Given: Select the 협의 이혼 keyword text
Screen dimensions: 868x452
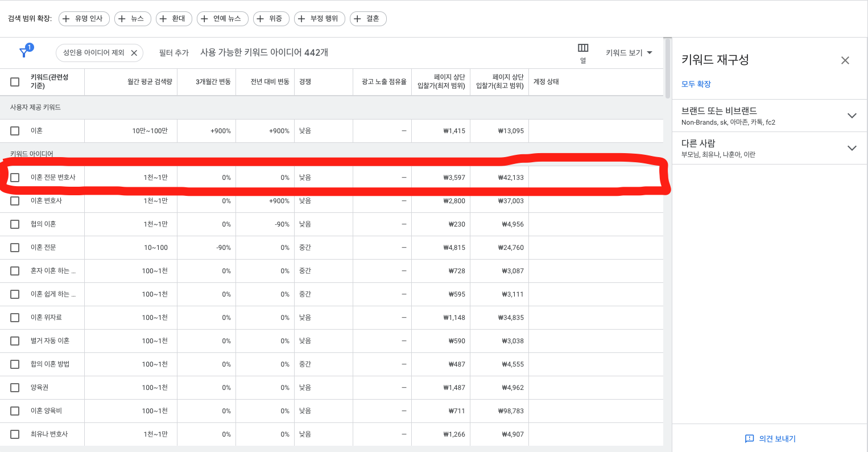Looking at the screenshot, I should [43, 224].
